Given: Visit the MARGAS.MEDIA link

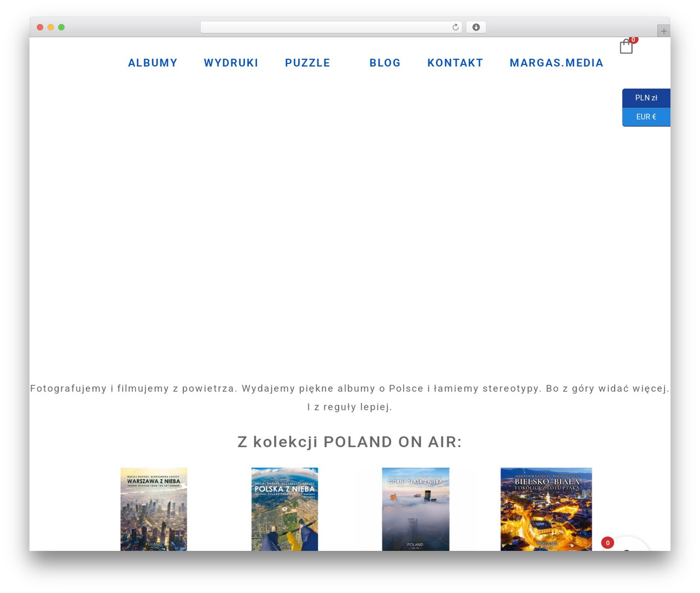Looking at the screenshot, I should click(x=557, y=63).
